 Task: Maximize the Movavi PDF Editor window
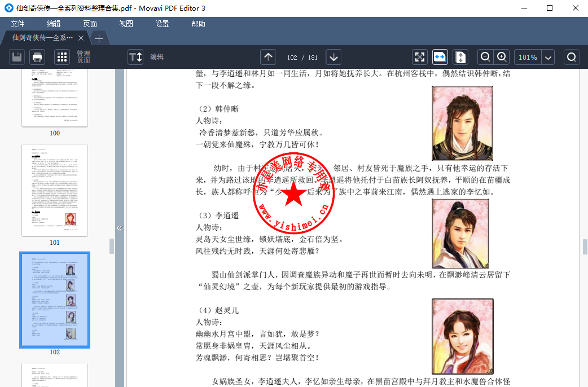[x=550, y=8]
